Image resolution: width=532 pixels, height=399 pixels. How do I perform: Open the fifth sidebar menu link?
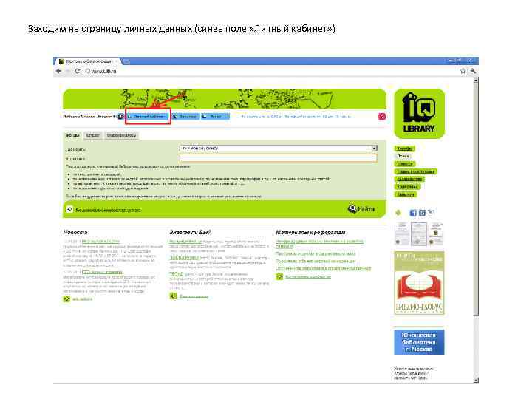click(409, 179)
